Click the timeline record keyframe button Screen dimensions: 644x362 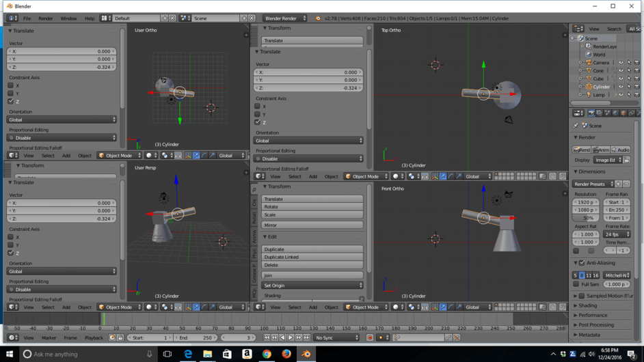pos(370,337)
